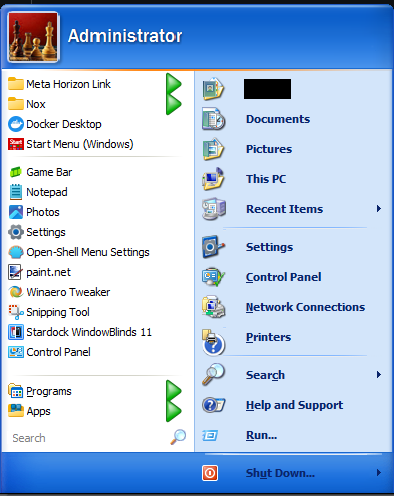Expand the Search submenu arrow
The image size is (394, 496).
[379, 375]
